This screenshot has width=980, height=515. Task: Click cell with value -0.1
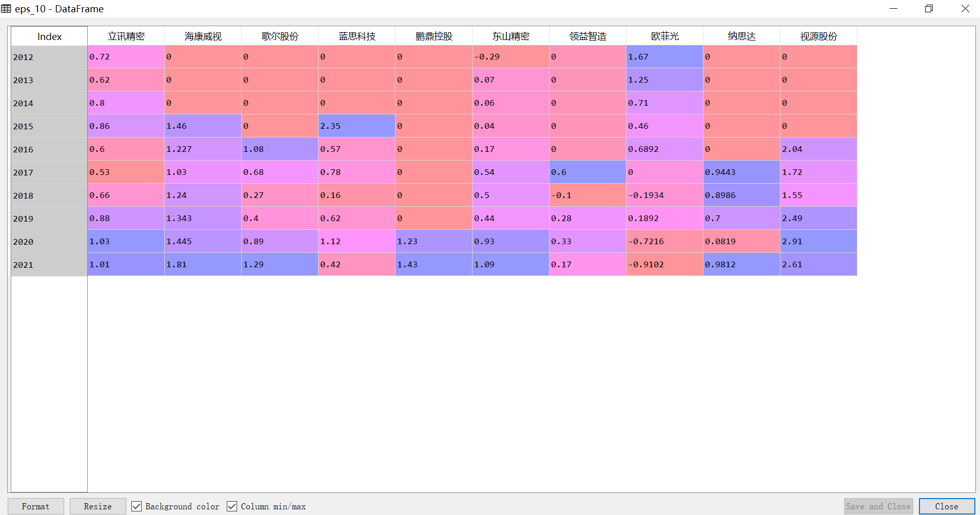(x=588, y=195)
